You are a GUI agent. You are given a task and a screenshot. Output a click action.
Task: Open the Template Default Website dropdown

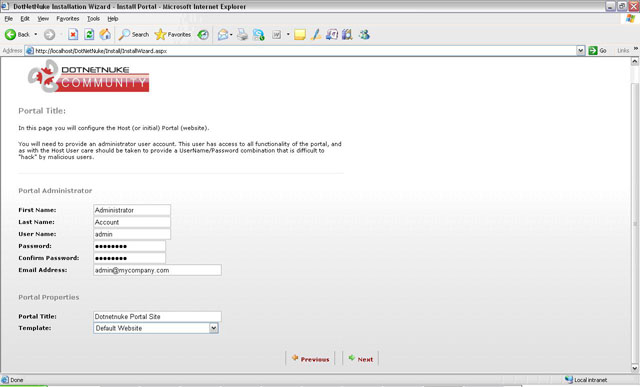point(156,328)
